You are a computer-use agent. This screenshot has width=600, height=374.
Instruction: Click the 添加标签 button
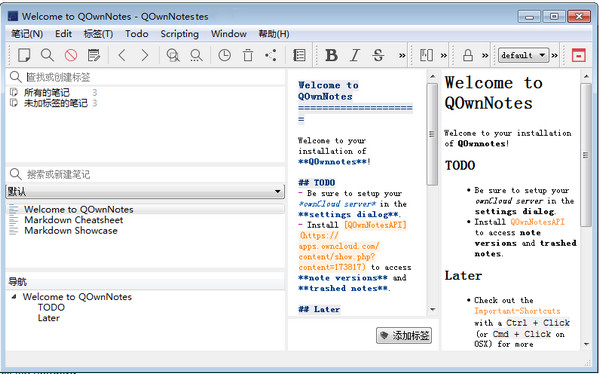(404, 336)
